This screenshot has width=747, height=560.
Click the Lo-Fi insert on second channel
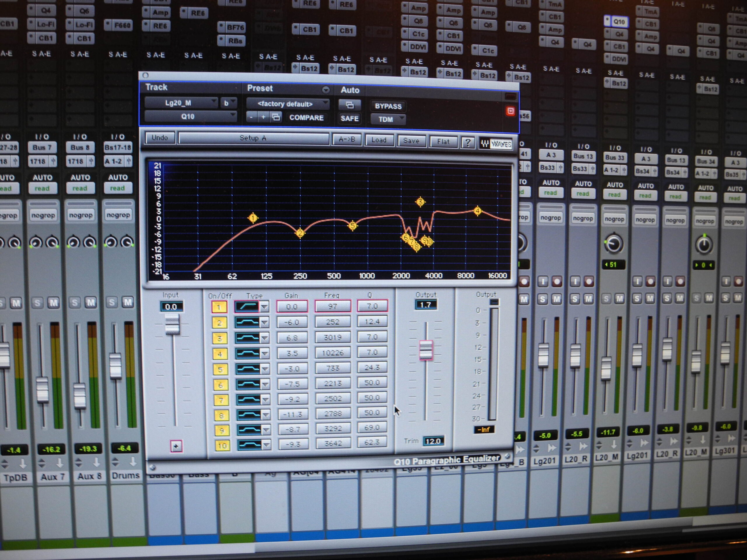(x=80, y=24)
